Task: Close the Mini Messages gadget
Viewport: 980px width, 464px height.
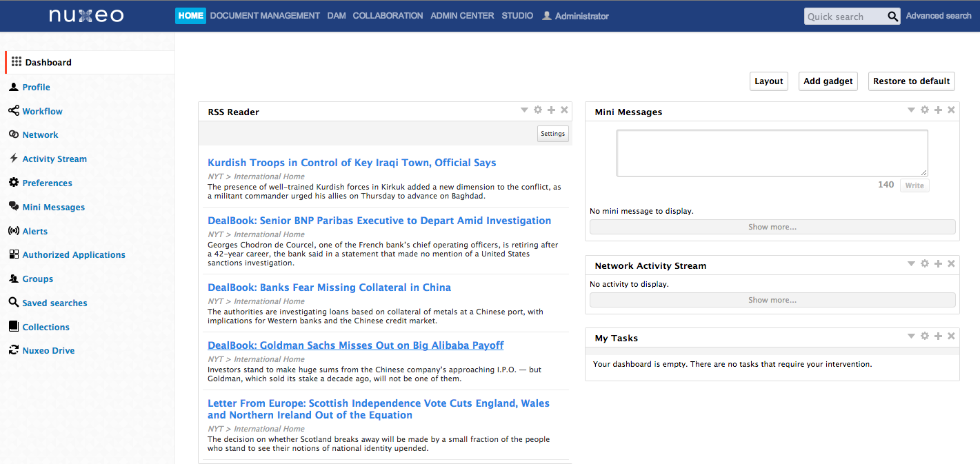Action: tap(951, 110)
